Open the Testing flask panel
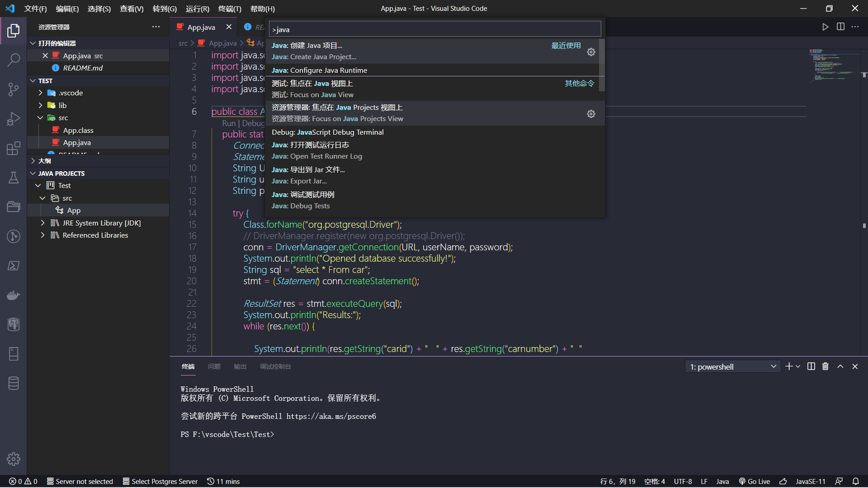 [14, 178]
